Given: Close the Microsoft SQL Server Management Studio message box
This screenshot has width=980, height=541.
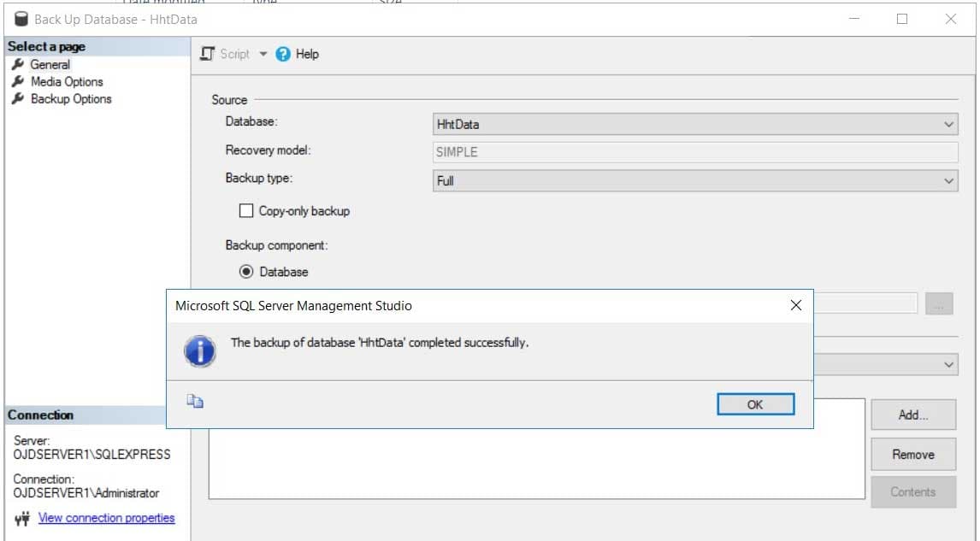Looking at the screenshot, I should [795, 305].
